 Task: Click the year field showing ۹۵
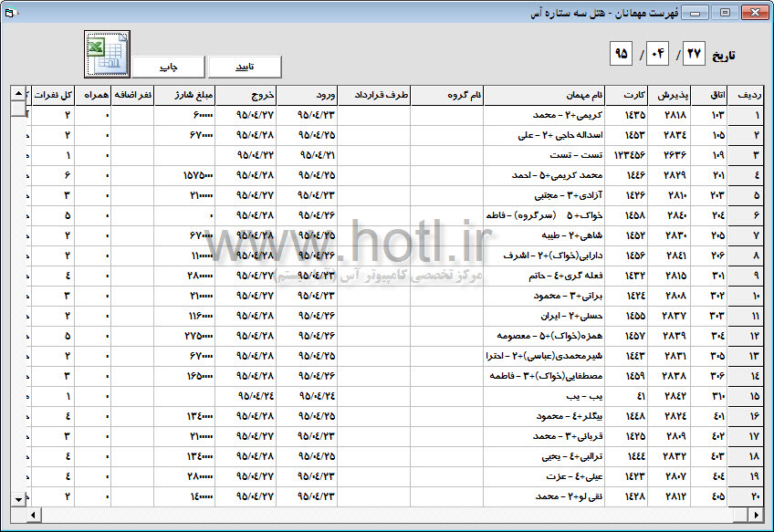tap(621, 53)
